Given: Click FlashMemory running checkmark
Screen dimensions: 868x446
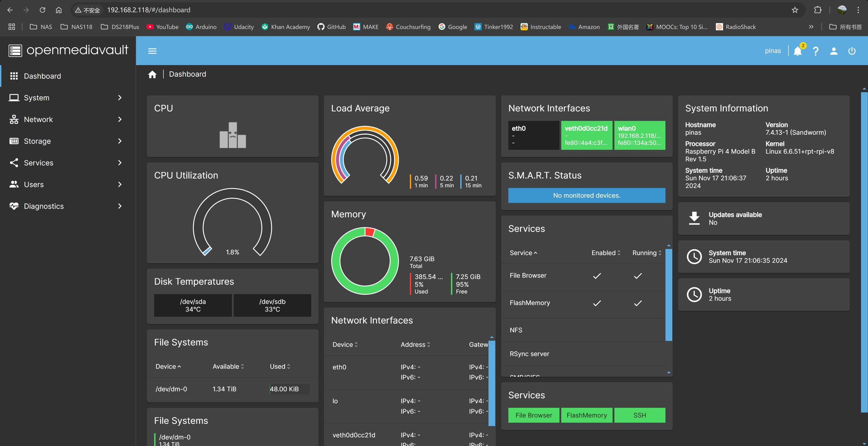Looking at the screenshot, I should (x=638, y=303).
